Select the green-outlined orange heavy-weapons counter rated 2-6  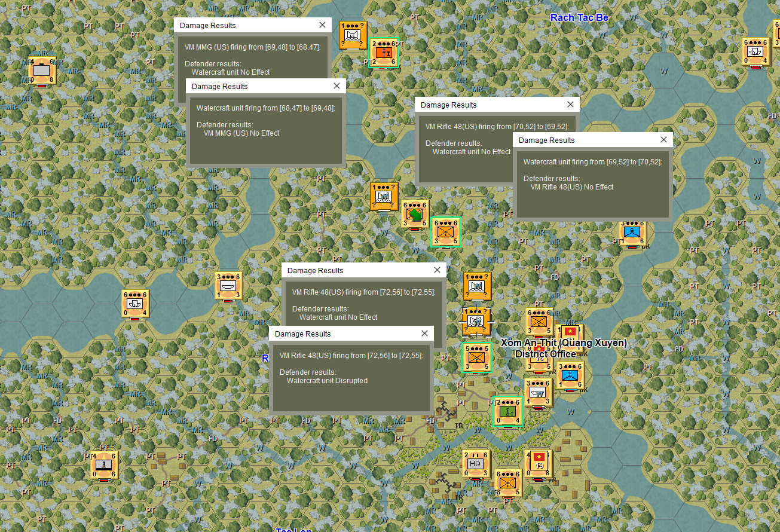point(383,53)
